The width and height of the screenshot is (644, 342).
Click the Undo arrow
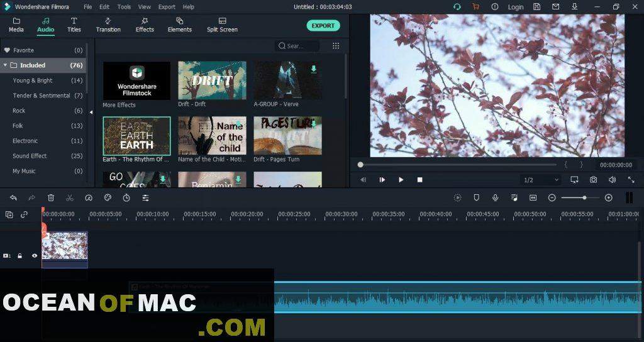tap(13, 198)
